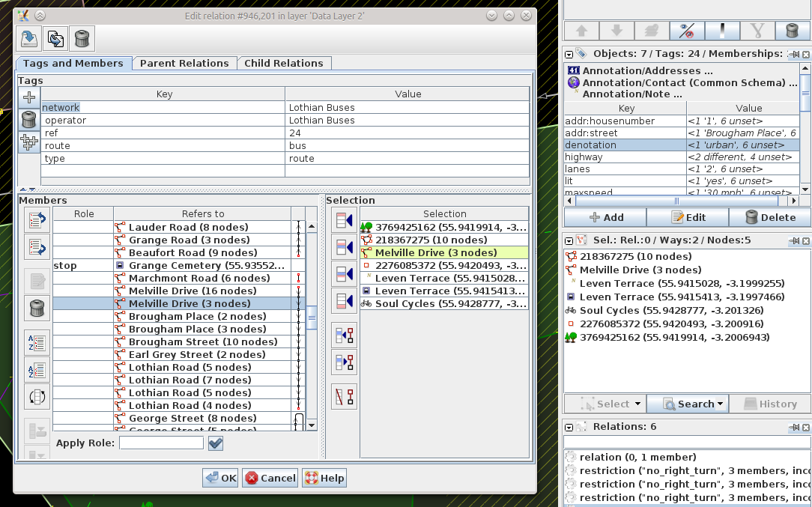Confirm Apply Role with checkmark button
Screen dimensions: 812x507
click(x=216, y=443)
